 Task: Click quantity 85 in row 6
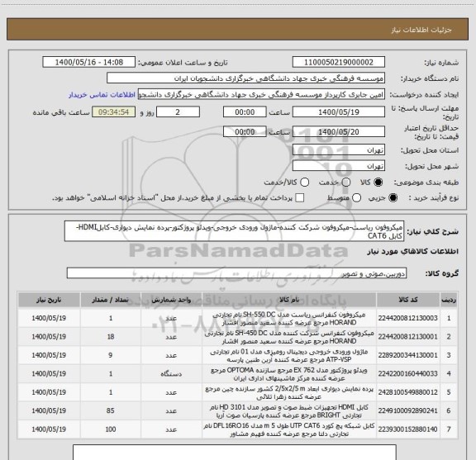coord(111,410)
